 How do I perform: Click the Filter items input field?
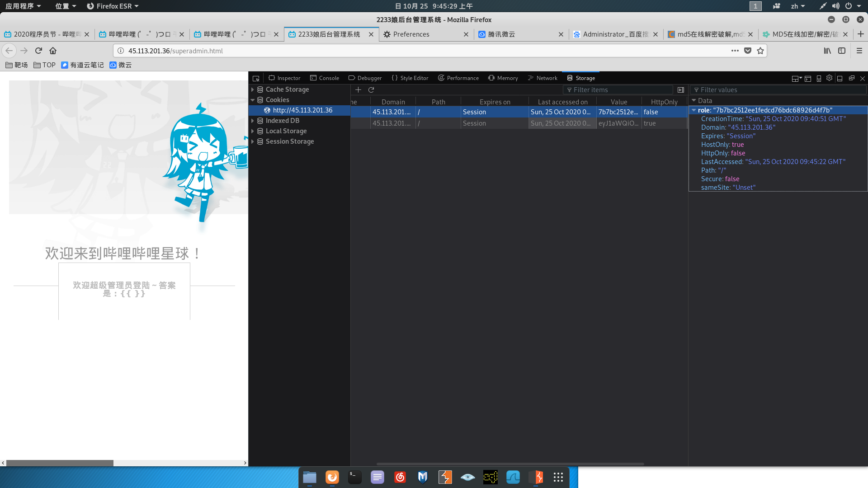click(619, 90)
